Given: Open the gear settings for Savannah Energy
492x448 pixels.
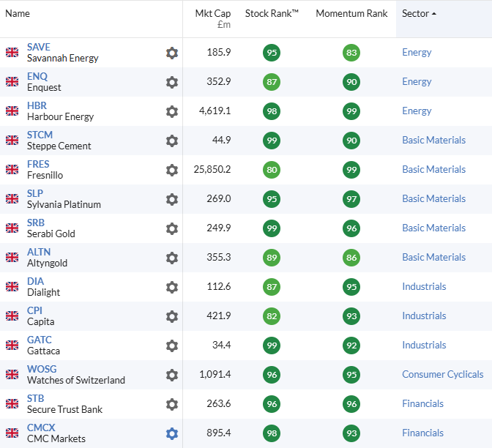Looking at the screenshot, I should click(172, 53).
